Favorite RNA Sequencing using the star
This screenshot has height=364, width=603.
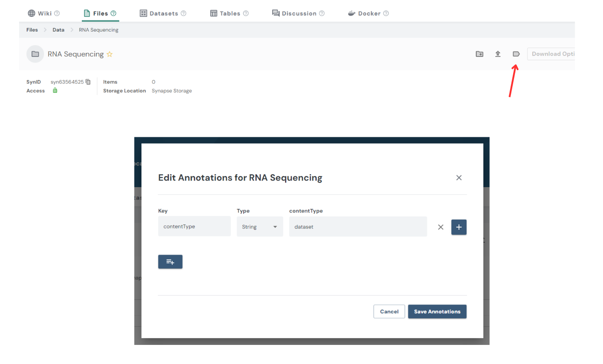109,54
